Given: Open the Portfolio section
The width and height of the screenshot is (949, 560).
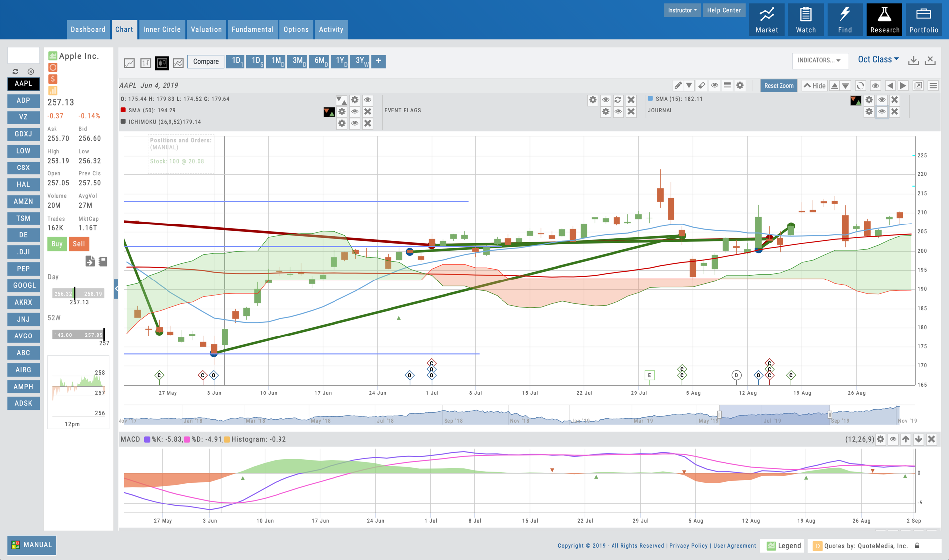Looking at the screenshot, I should coord(924,20).
